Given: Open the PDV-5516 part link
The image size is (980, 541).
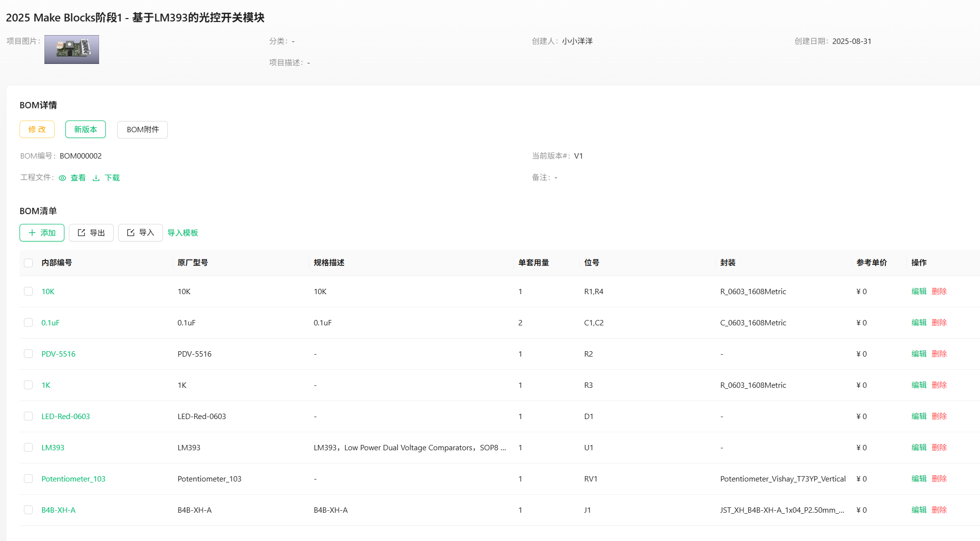Looking at the screenshot, I should 59,354.
